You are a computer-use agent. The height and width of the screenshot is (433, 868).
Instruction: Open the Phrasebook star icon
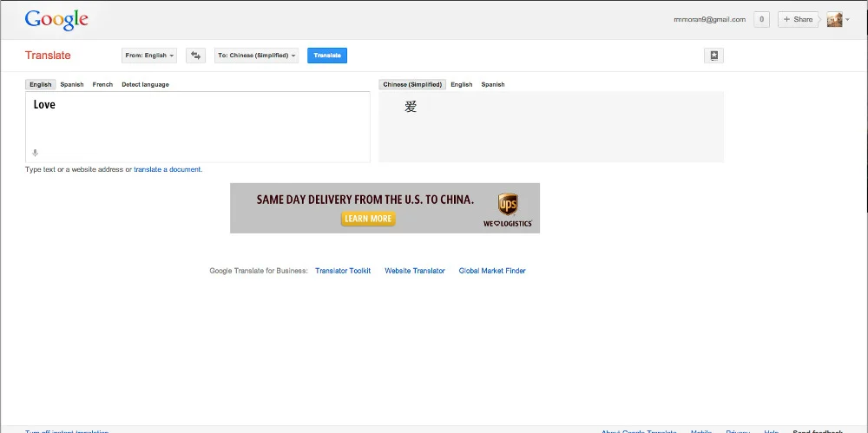713,56
